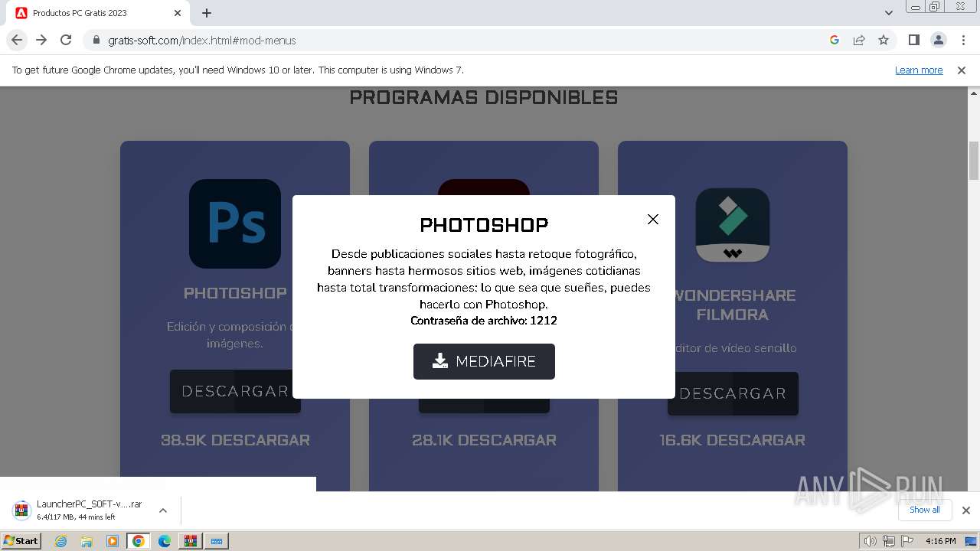Launch Internet Explorer from taskbar

pyautogui.click(x=60, y=541)
